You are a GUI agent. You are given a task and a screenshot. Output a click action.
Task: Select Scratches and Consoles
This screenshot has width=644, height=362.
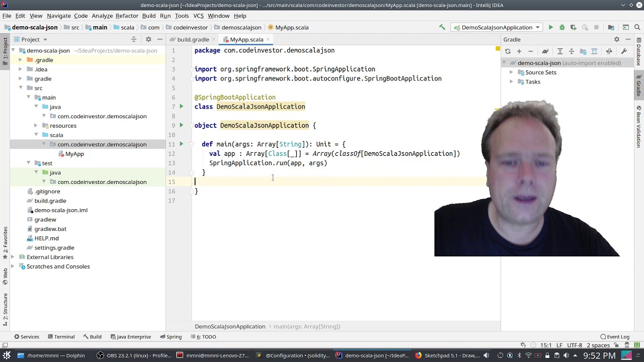coord(58,266)
